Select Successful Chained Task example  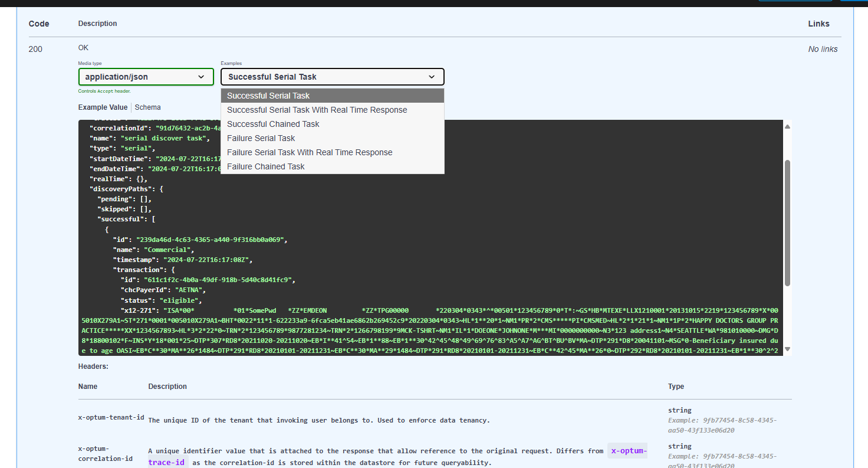click(332, 124)
